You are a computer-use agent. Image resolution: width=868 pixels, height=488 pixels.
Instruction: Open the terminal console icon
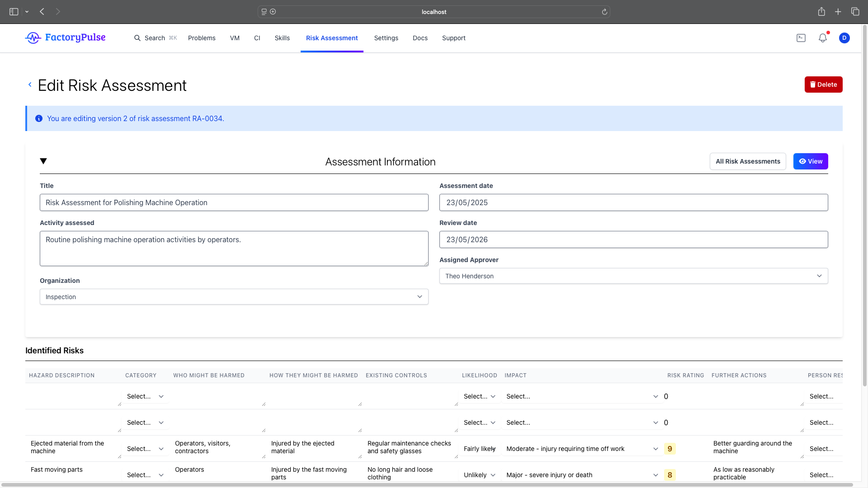click(801, 38)
